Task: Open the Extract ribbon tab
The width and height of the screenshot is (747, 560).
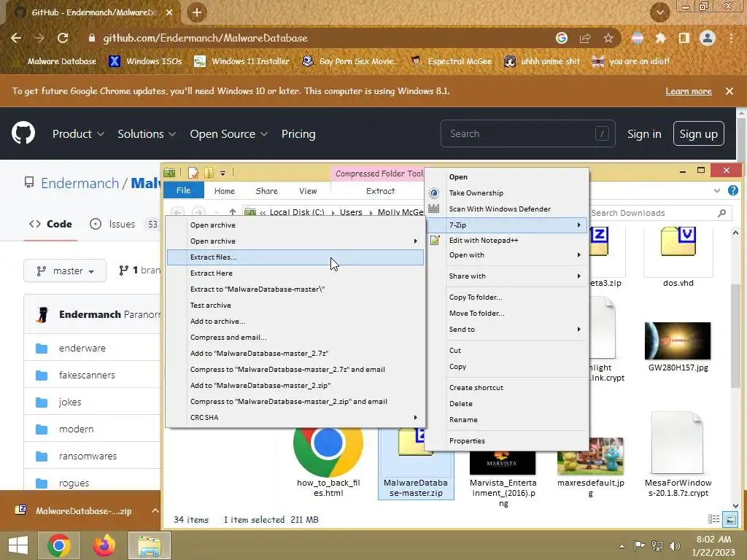Action: 380,190
